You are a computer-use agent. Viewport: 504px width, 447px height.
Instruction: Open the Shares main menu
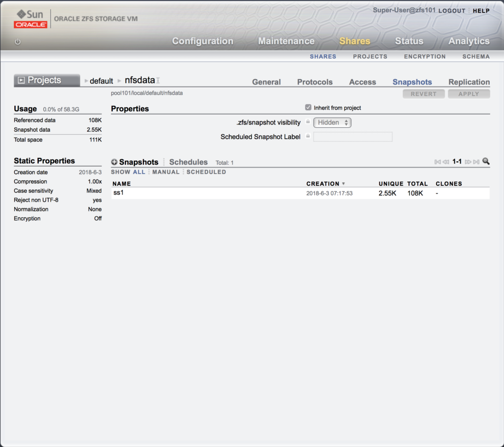tap(354, 41)
